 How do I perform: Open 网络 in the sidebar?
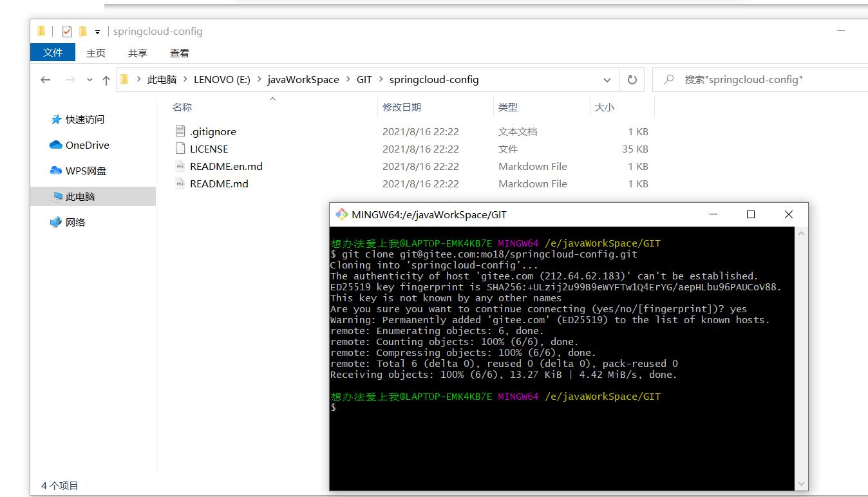tap(75, 222)
